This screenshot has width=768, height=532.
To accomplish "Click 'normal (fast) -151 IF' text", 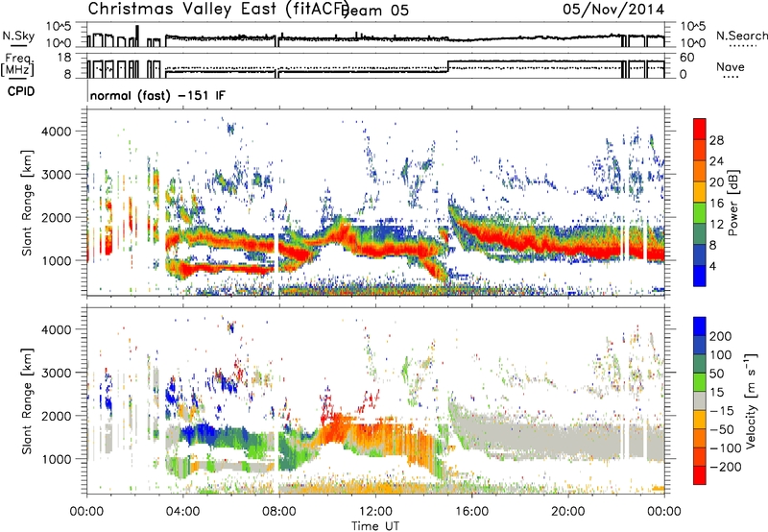I will pyautogui.click(x=157, y=95).
